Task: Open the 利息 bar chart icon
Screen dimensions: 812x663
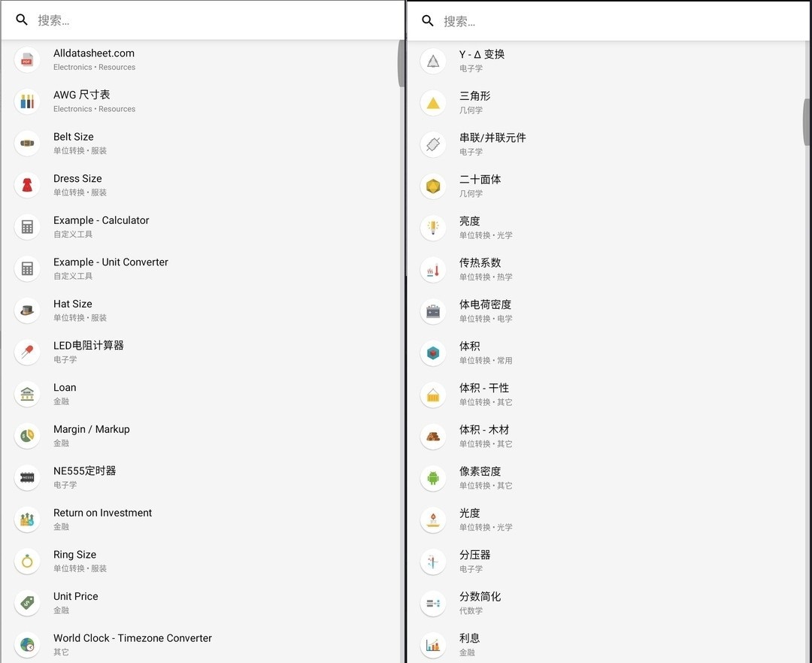Action: [433, 646]
